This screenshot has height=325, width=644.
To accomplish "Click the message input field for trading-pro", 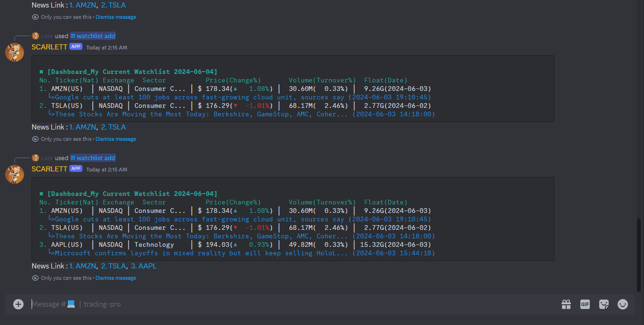I will 292,304.
